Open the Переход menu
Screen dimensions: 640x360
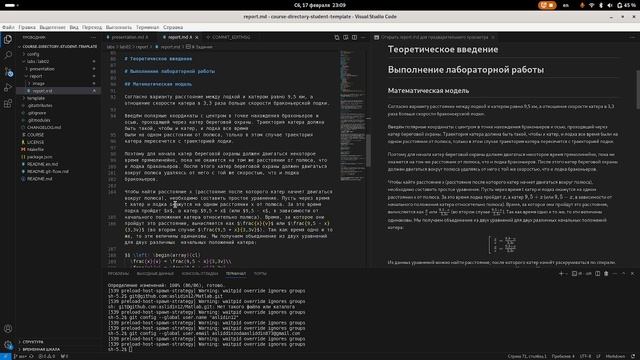[92, 27]
